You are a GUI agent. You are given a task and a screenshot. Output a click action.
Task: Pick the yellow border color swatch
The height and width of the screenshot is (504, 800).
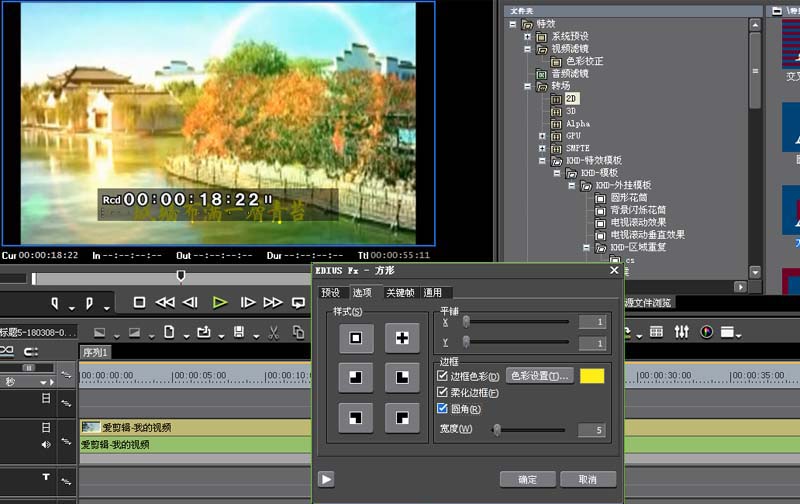[592, 376]
